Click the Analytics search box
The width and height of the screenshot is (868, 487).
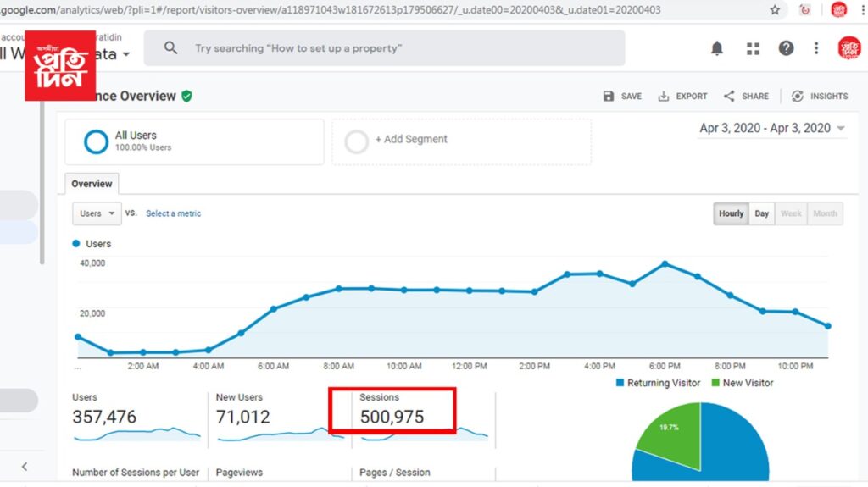pyautogui.click(x=385, y=48)
